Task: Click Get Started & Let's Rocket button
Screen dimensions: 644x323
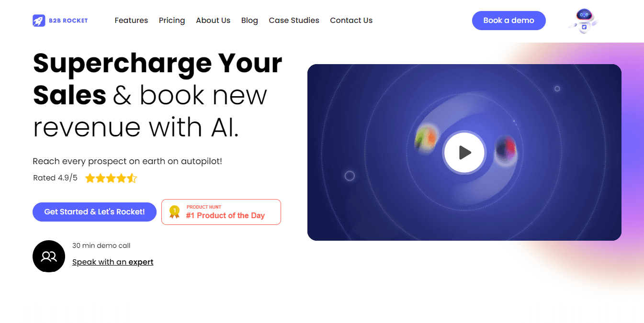Action: click(94, 212)
